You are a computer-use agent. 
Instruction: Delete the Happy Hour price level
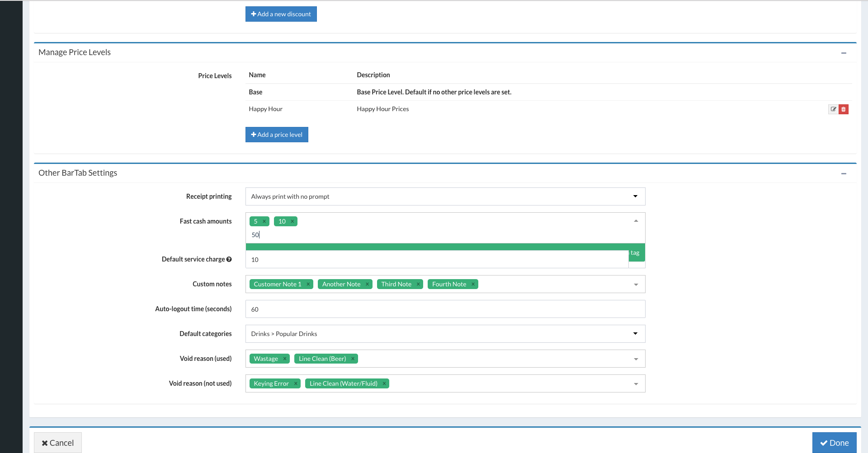(x=844, y=109)
